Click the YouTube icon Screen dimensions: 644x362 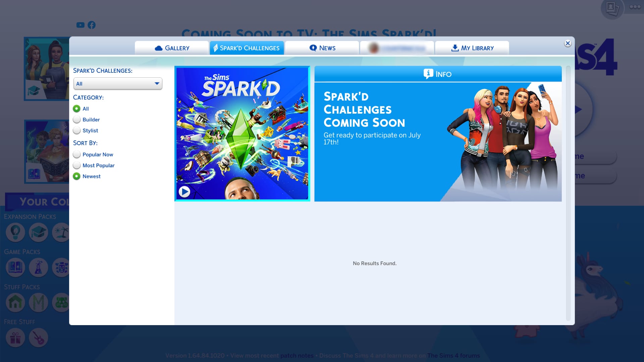80,25
